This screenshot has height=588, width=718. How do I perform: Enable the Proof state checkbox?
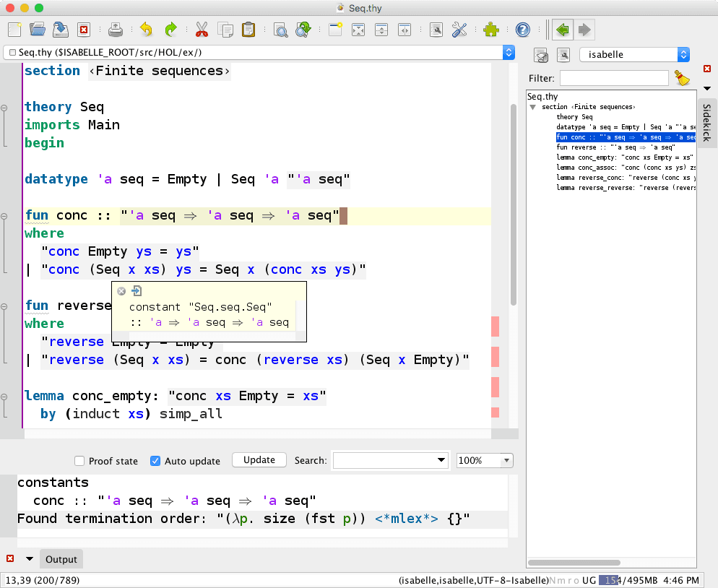[x=79, y=460]
